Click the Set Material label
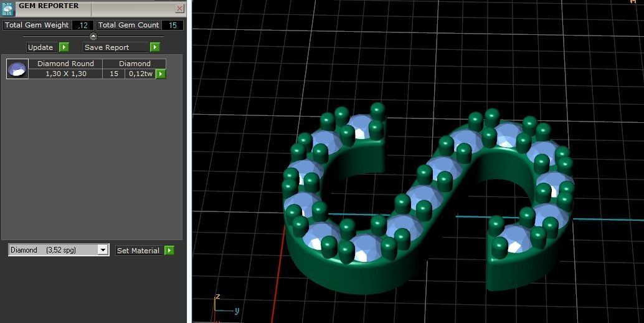The height and width of the screenshot is (323, 644). pyautogui.click(x=138, y=251)
